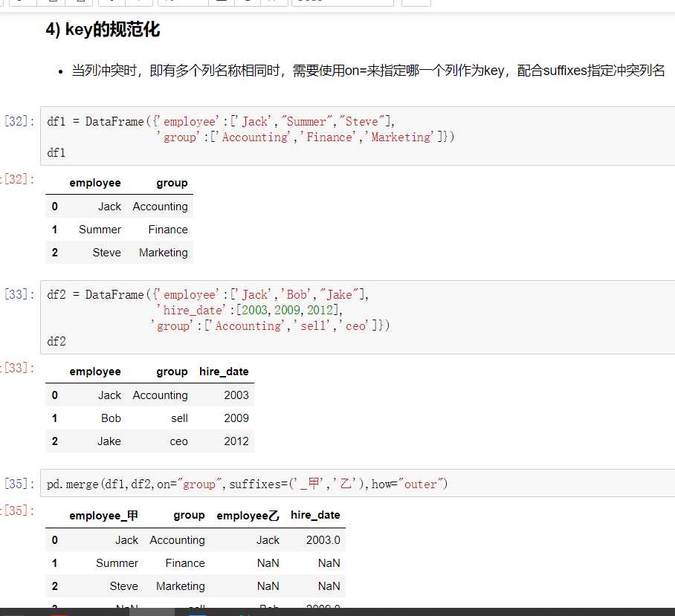The height and width of the screenshot is (616, 675).
Task: Select the "4) key的规范化" heading cell
Action: point(103,30)
